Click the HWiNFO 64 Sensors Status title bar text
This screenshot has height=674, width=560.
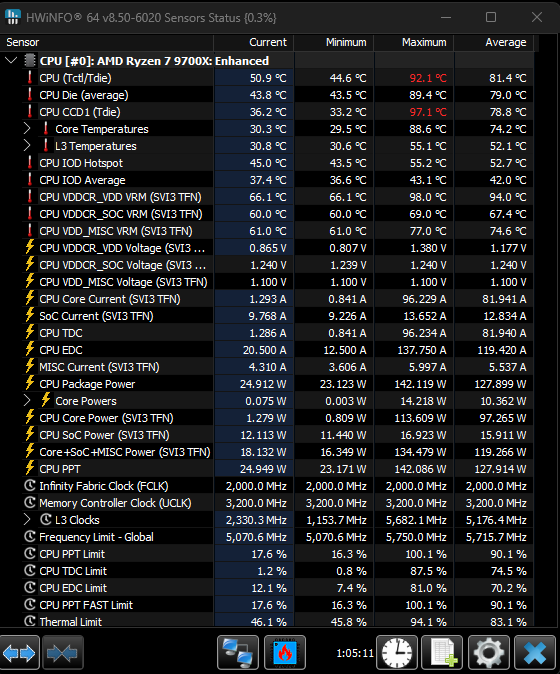pyautogui.click(x=151, y=18)
